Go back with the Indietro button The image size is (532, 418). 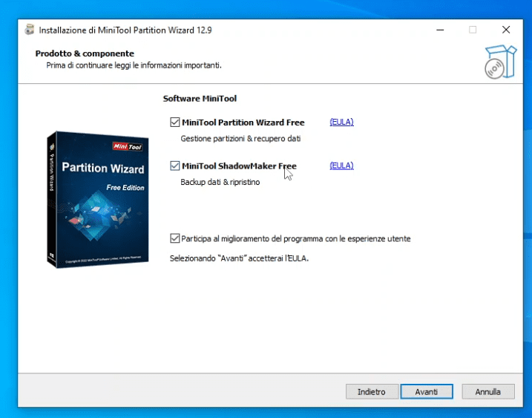click(371, 391)
